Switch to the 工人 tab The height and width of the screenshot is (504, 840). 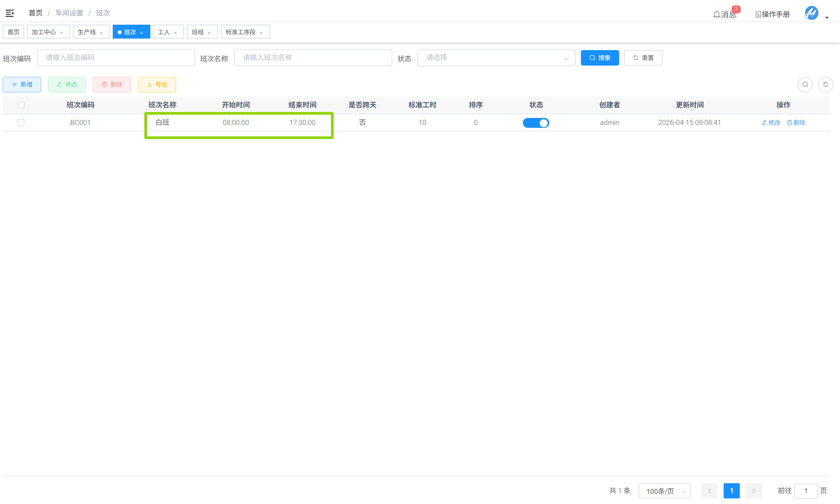[x=164, y=32]
